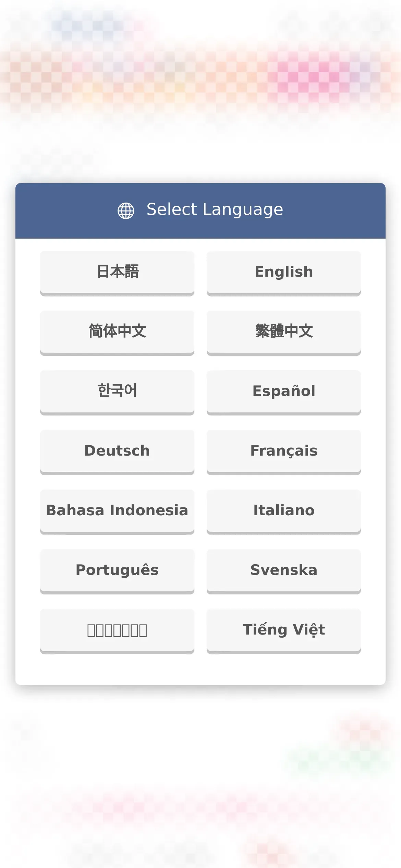Choose 繁體中文 language option

click(284, 333)
